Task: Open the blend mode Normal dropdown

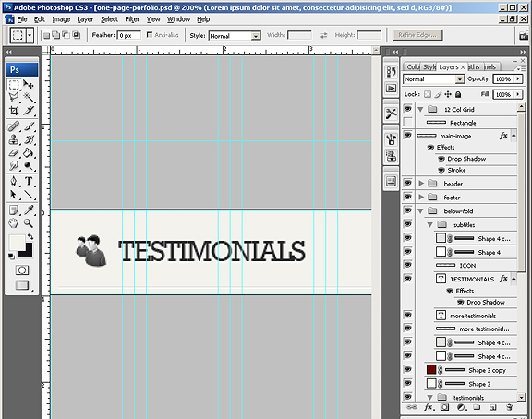Action: tap(459, 79)
